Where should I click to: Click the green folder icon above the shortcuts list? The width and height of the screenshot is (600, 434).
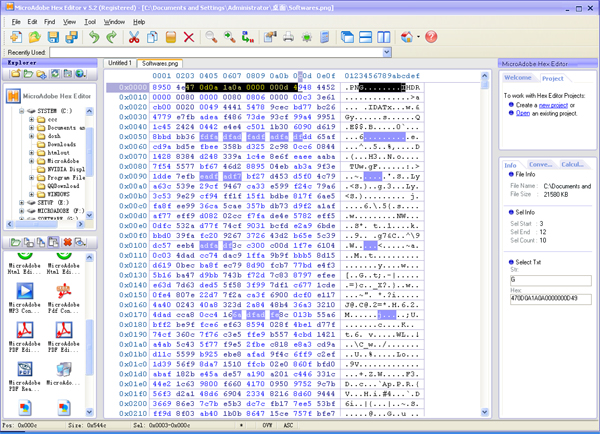[16, 242]
